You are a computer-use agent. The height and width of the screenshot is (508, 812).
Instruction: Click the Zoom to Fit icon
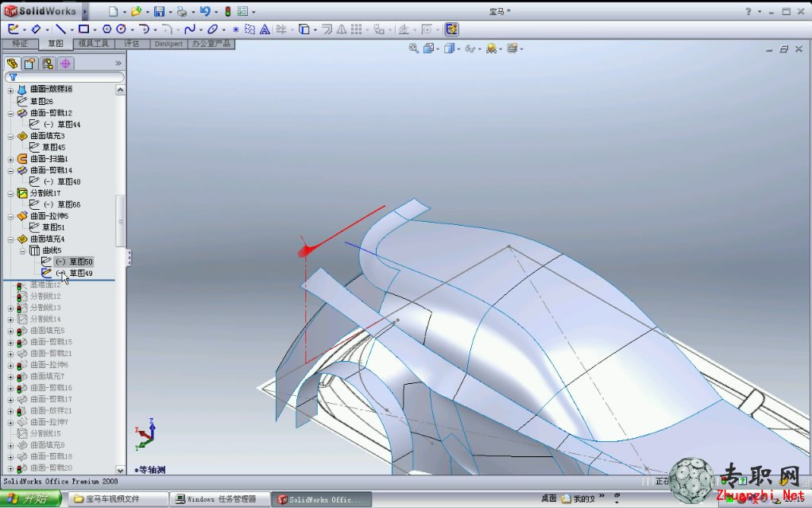[x=413, y=48]
